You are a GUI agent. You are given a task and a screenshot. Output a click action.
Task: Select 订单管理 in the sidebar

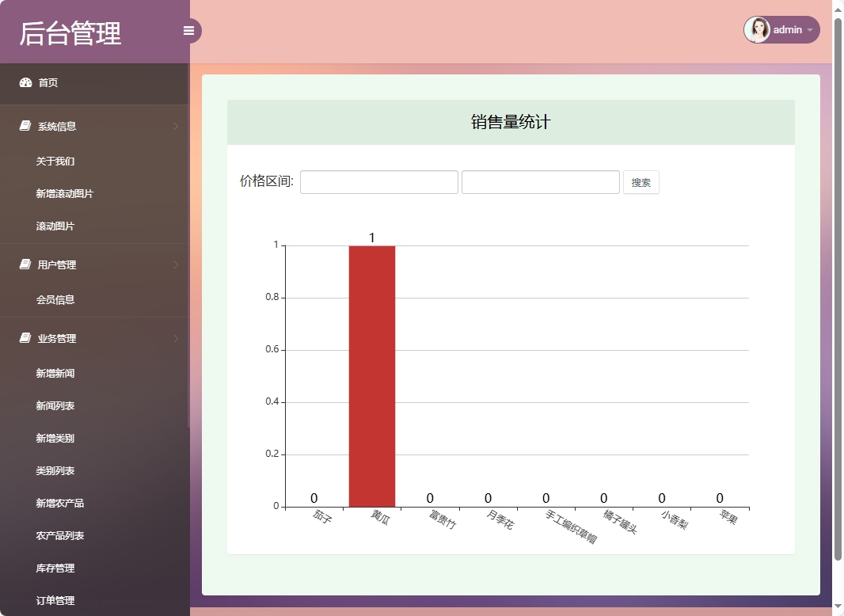coord(54,600)
